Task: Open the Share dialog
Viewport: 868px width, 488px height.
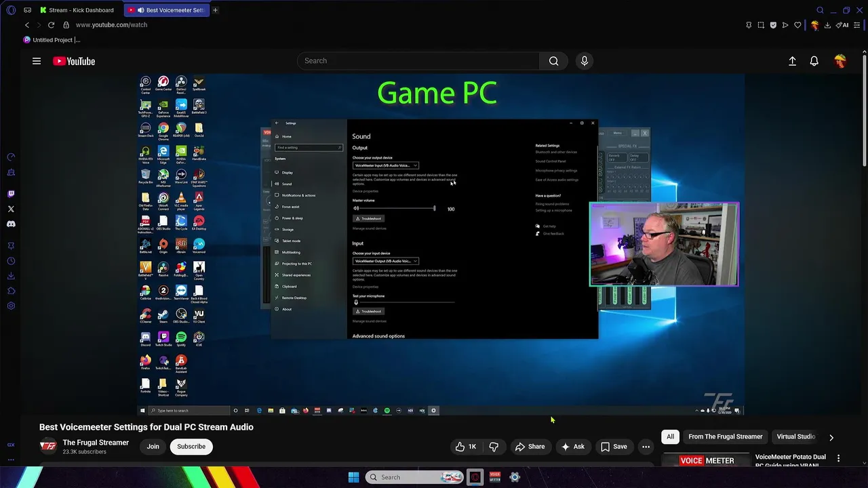Action: pos(530,447)
